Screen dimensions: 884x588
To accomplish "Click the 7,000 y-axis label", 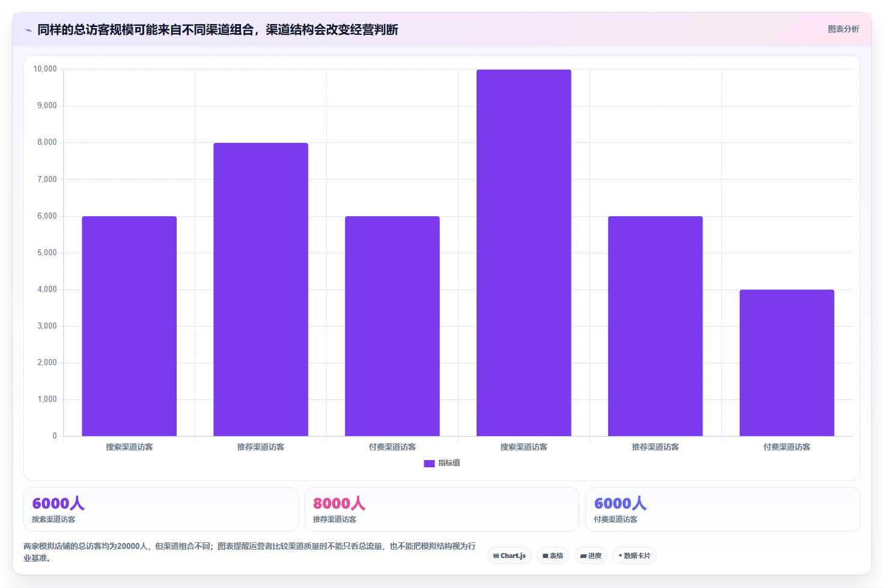I will click(47, 179).
